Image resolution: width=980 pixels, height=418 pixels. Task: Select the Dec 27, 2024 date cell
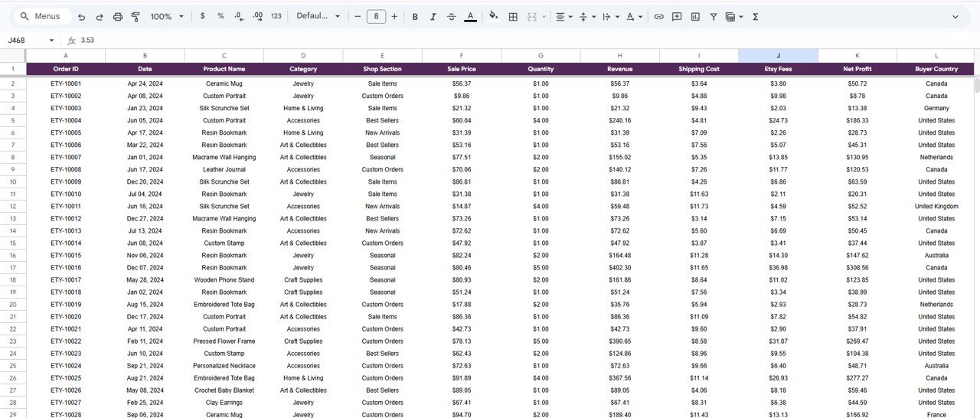point(145,218)
